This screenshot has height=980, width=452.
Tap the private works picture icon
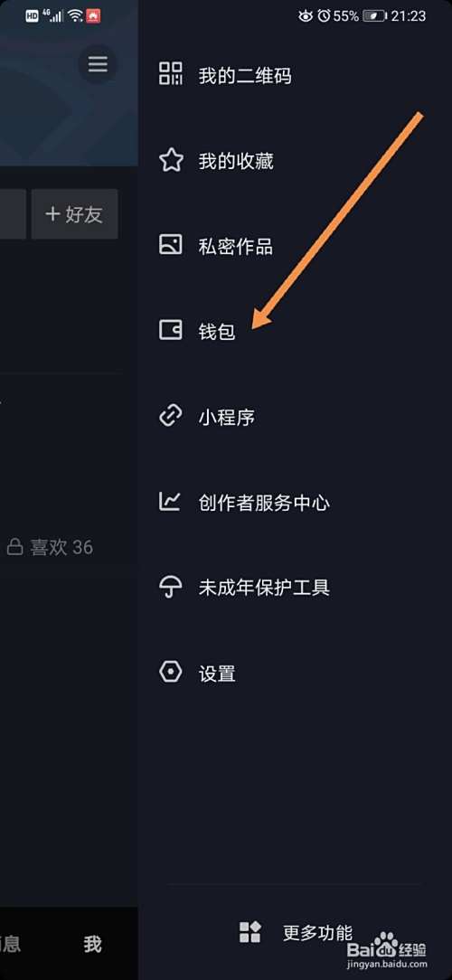click(171, 244)
